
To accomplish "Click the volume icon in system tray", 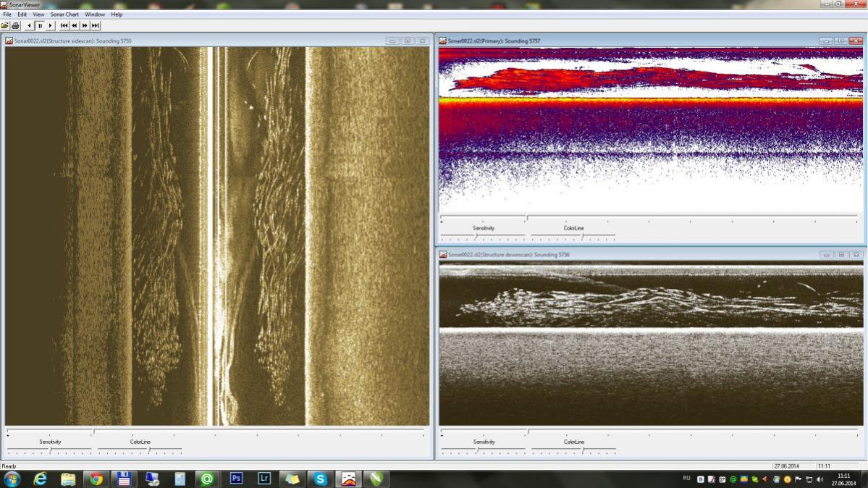I will coord(819,479).
